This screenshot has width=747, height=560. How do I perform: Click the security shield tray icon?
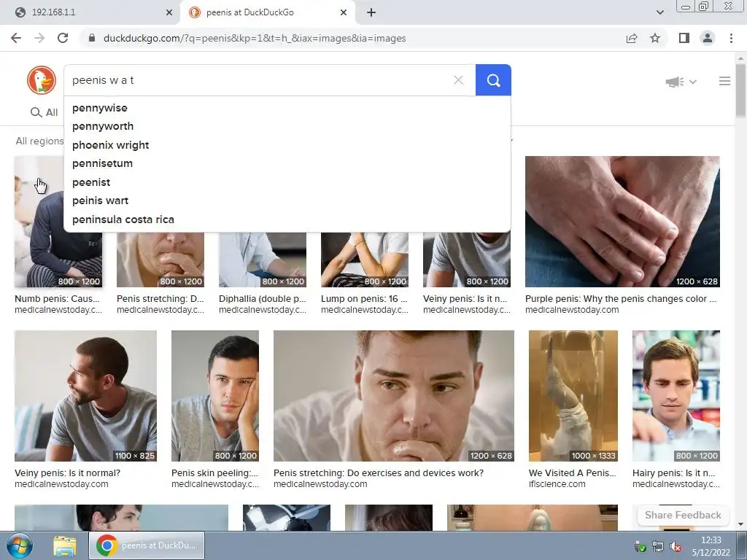coord(640,547)
